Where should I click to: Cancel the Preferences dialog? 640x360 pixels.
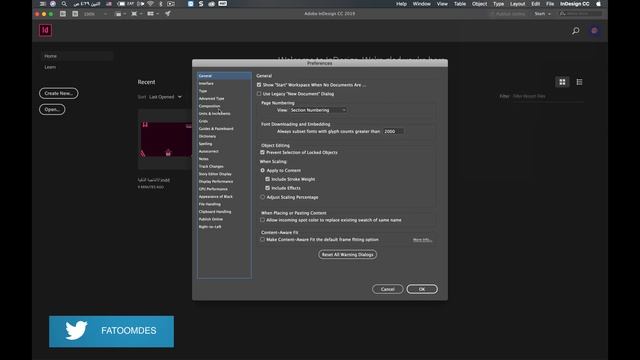(387, 289)
